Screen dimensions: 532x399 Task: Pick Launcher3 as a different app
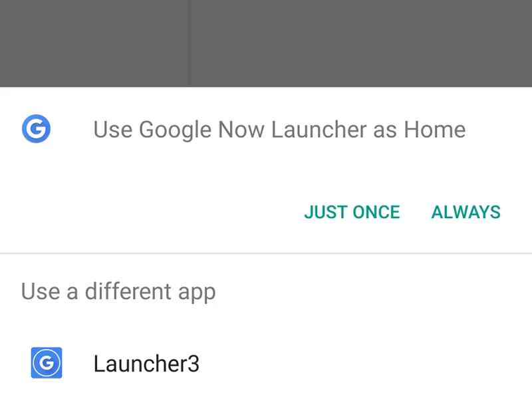[266, 363]
